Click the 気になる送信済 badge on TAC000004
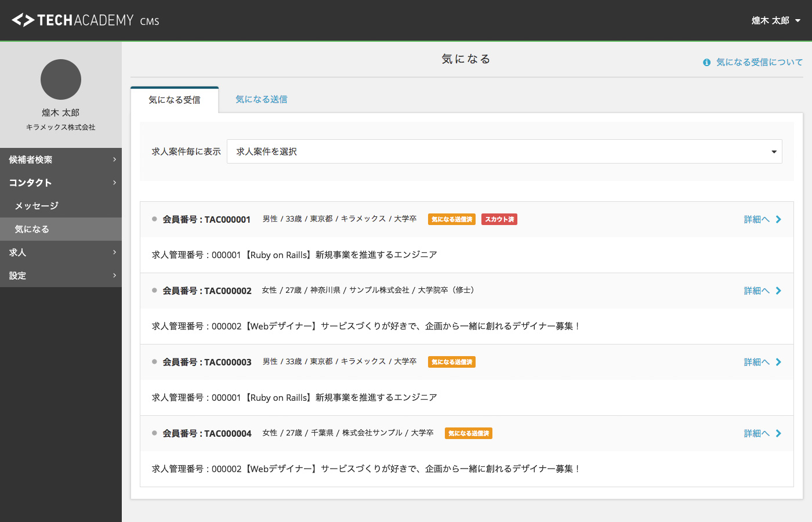The image size is (812, 522). tap(468, 433)
